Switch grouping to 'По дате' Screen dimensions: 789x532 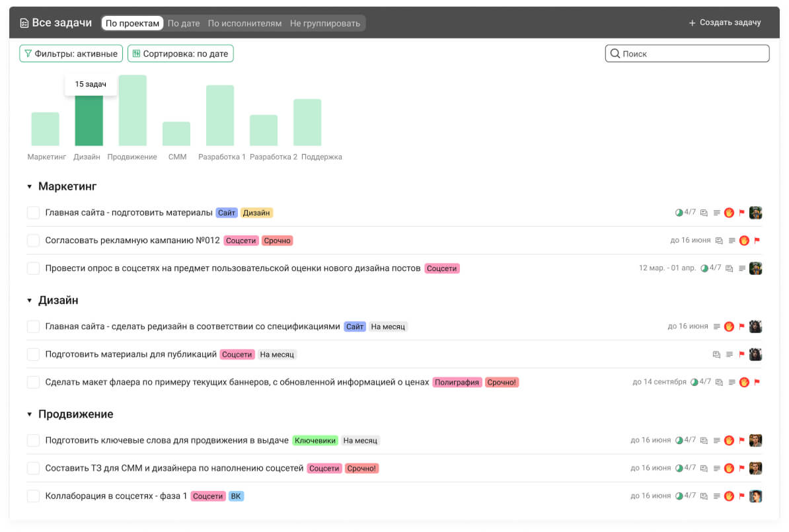click(184, 23)
